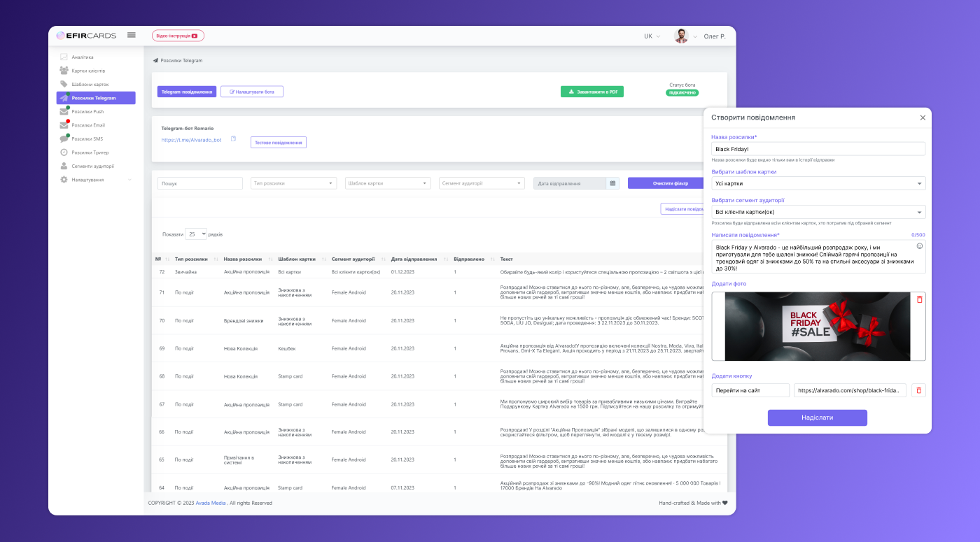
Task: Close the Створити повідомлення dialog
Action: [922, 117]
